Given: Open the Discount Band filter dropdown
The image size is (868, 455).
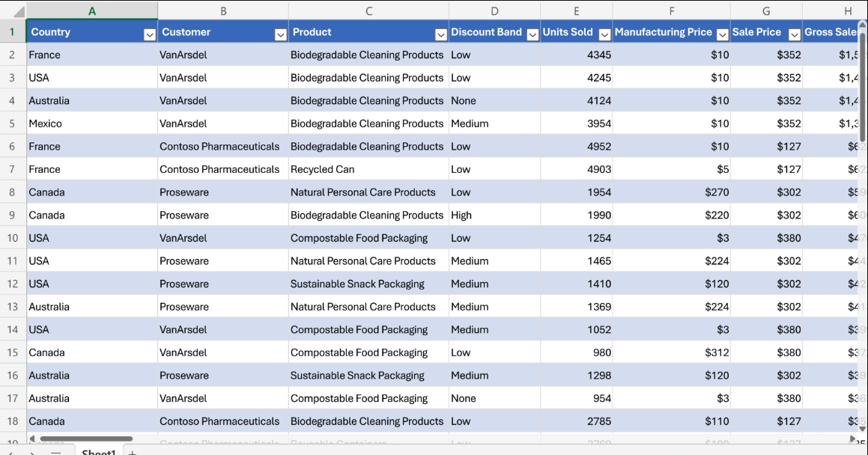Looking at the screenshot, I should tap(532, 35).
